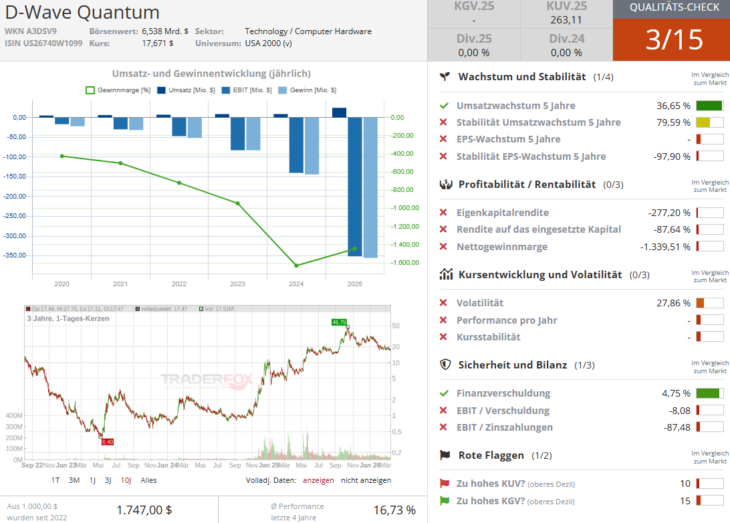Click the red flag beside Zu hohes KUV

[x=444, y=483]
